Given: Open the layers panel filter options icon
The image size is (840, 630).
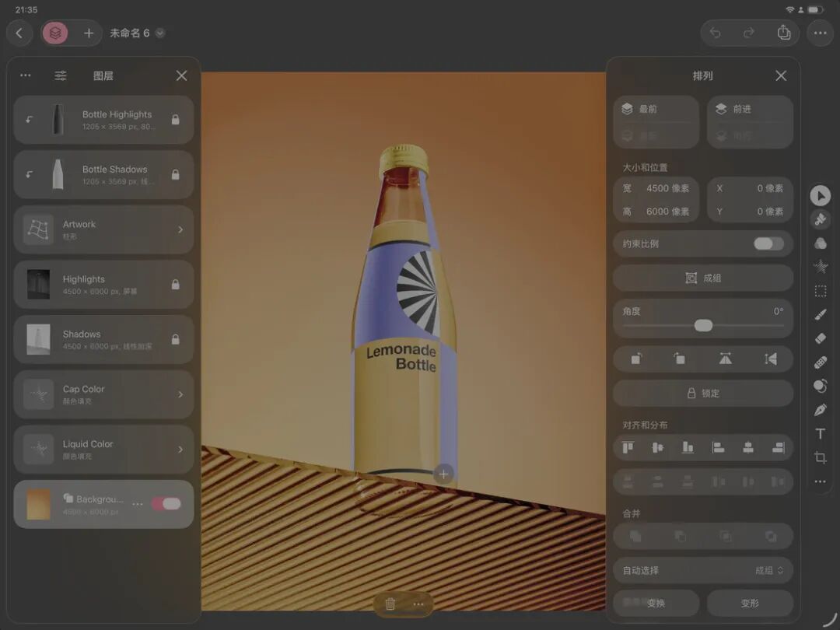Looking at the screenshot, I should pyautogui.click(x=61, y=75).
